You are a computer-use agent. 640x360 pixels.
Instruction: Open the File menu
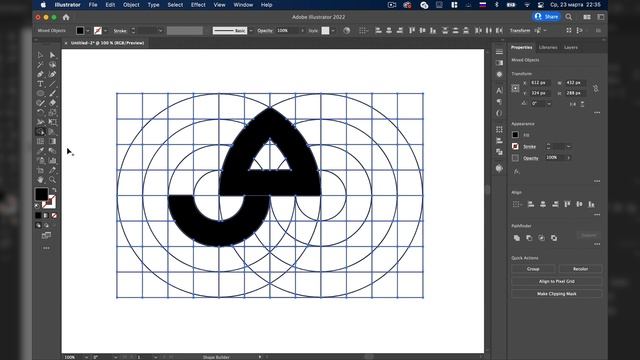93,5
